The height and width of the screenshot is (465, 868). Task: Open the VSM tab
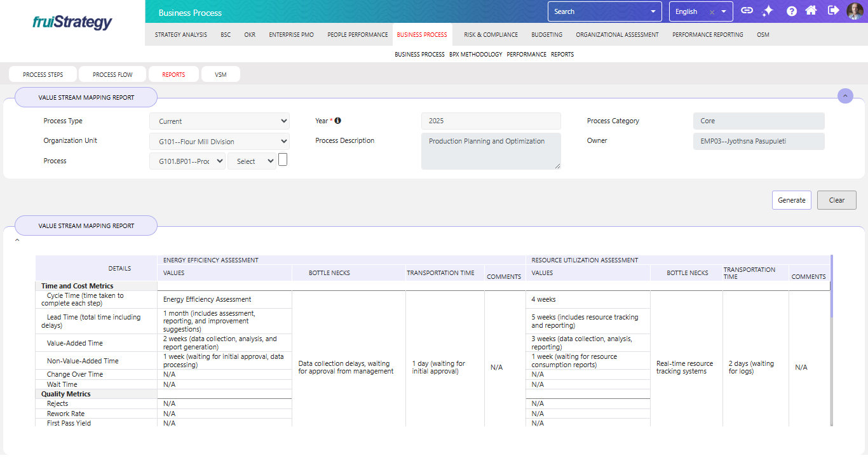pyautogui.click(x=220, y=74)
